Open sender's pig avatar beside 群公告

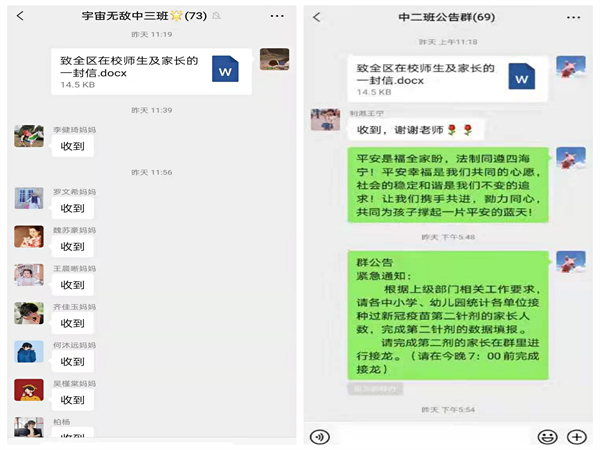coord(571,262)
